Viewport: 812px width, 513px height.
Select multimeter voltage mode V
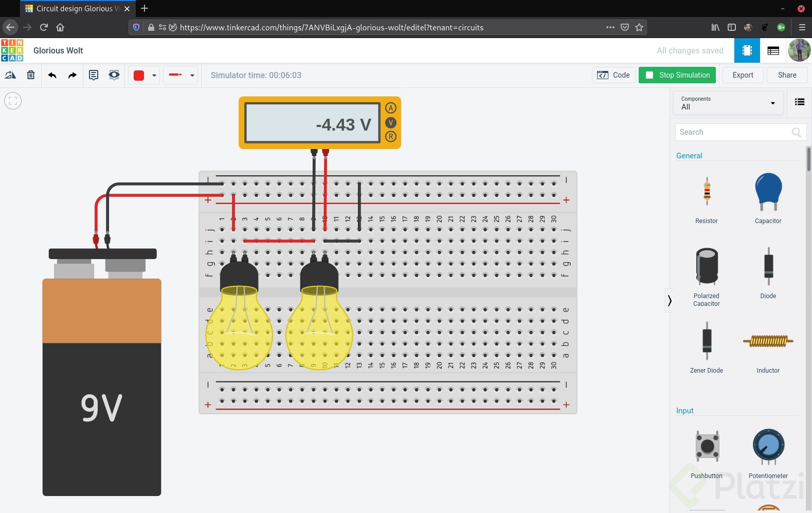[x=391, y=122]
